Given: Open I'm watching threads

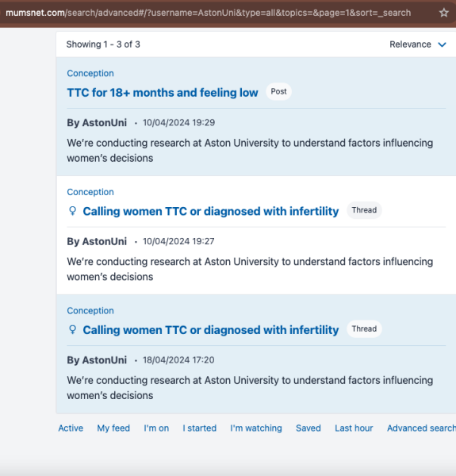Looking at the screenshot, I should click(x=256, y=428).
